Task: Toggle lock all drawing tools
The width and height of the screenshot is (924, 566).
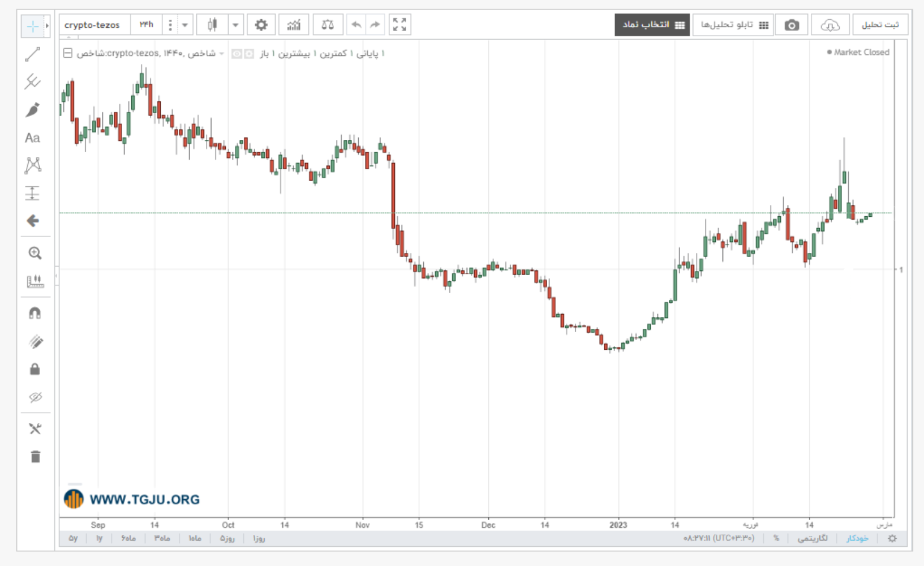Action: tap(35, 369)
